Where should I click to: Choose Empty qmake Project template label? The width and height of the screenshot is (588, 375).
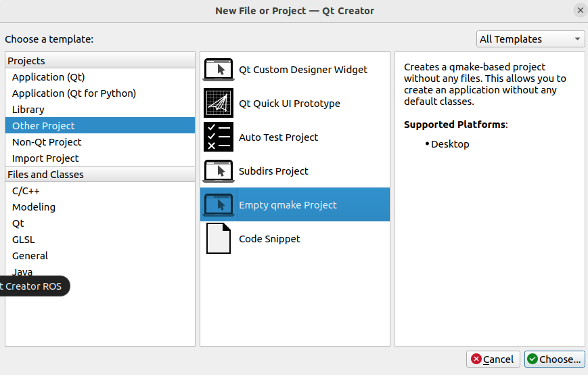coord(288,205)
